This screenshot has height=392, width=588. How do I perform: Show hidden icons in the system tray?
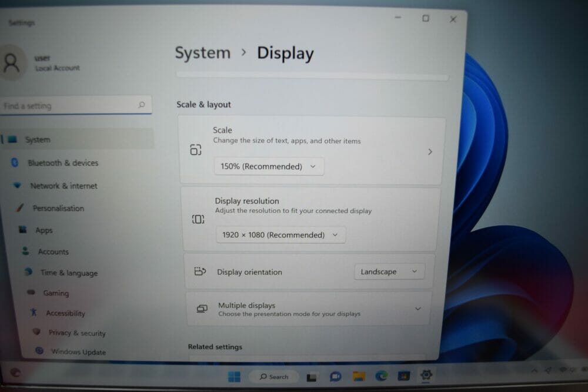point(534,371)
